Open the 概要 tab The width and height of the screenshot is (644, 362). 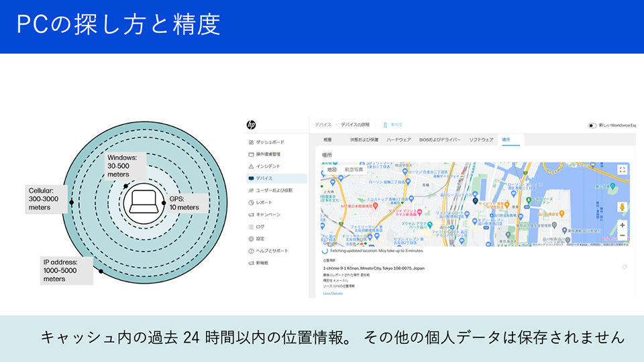(x=328, y=140)
